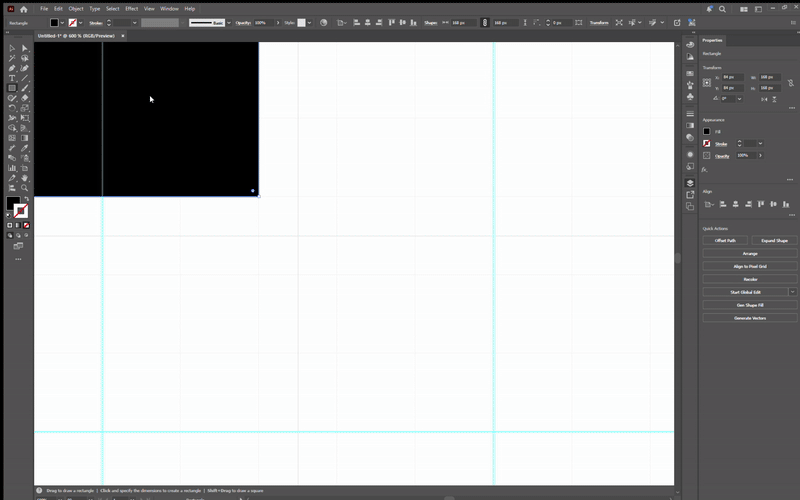Click the Recolor Artwork wheel icon

pyautogui.click(x=323, y=22)
